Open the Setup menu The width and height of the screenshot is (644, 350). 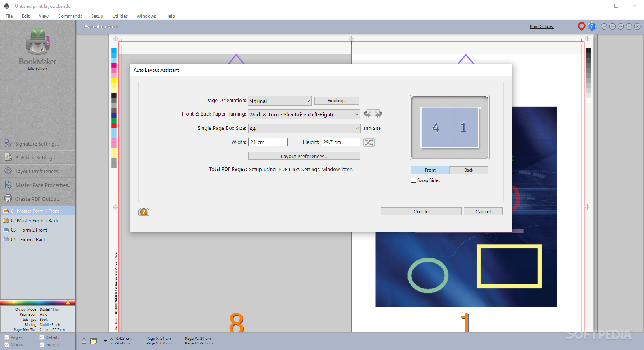(x=97, y=16)
